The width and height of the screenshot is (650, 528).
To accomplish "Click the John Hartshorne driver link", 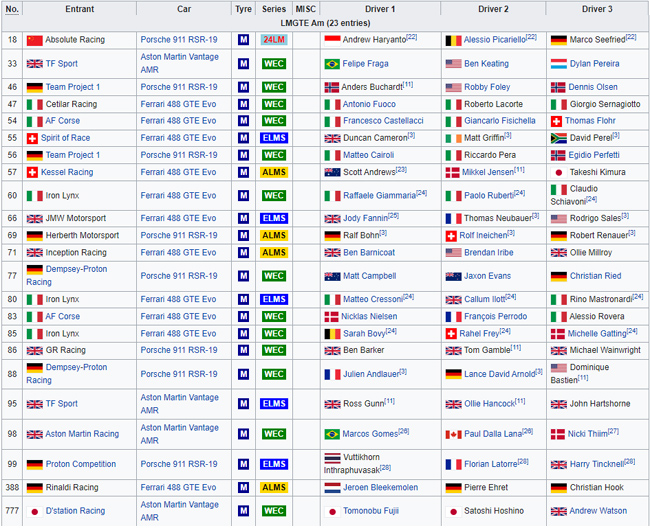I will [600, 403].
